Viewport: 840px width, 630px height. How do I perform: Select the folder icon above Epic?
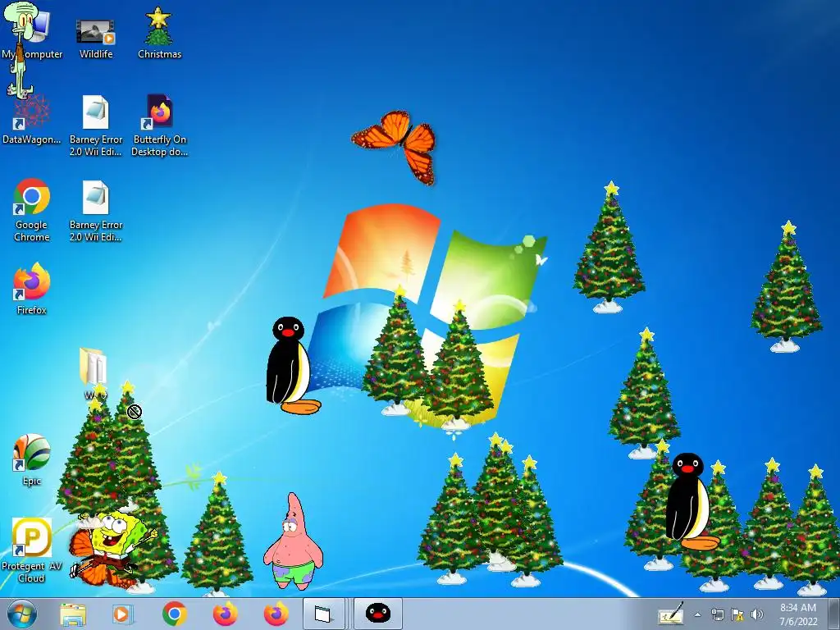click(x=94, y=367)
